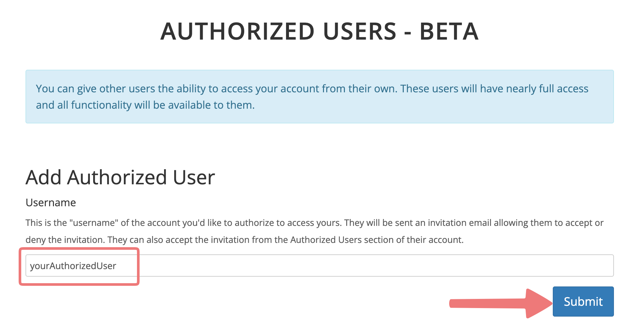Click the word AUTHORIZED in page title

point(237,31)
